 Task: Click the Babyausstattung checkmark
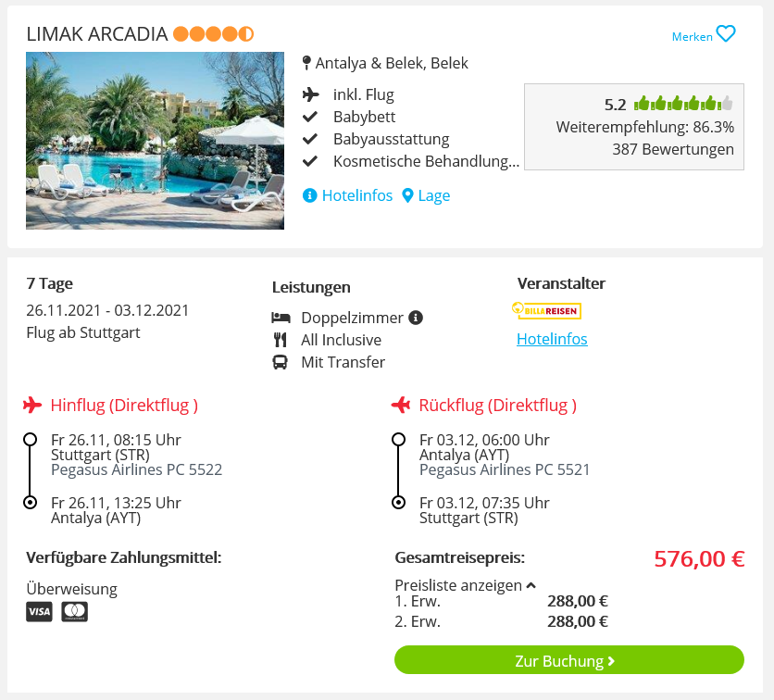310,139
